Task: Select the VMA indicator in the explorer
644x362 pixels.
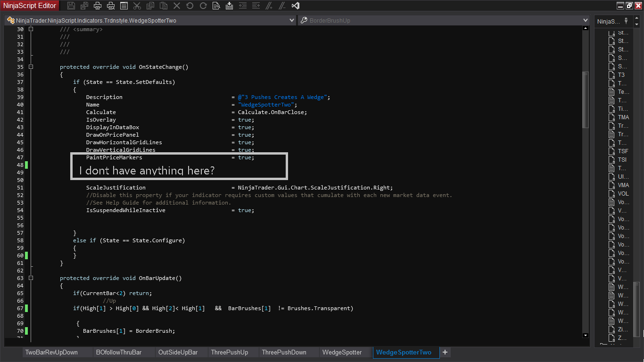Action: tap(623, 185)
